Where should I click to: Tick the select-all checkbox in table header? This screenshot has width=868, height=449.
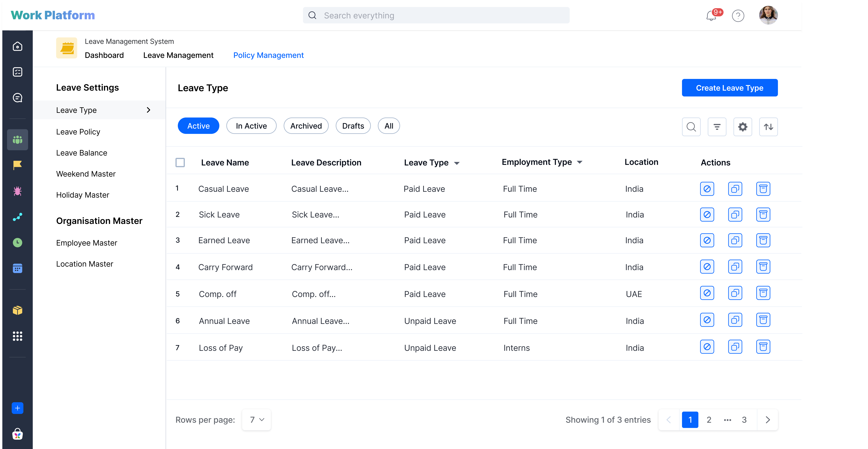pos(180,162)
